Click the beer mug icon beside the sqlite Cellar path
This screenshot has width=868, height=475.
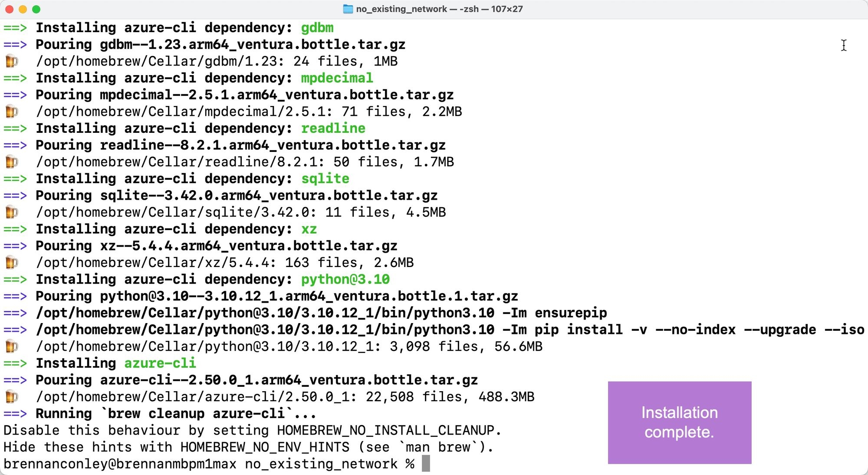12,212
